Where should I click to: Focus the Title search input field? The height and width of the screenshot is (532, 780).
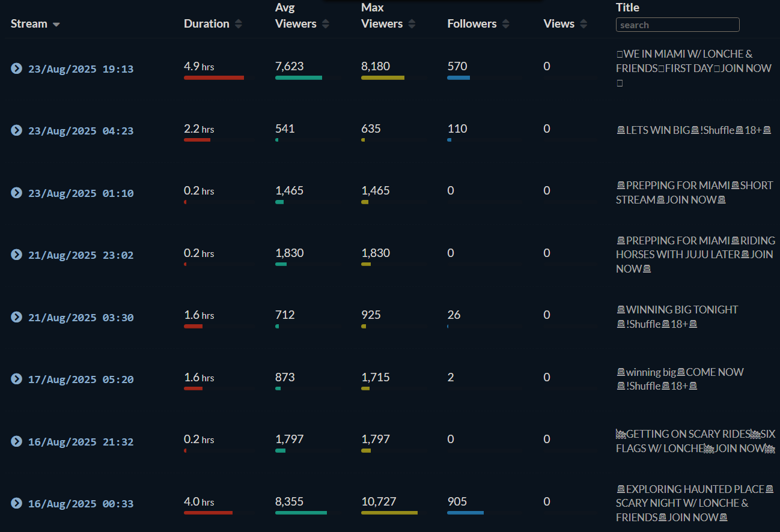tap(678, 25)
